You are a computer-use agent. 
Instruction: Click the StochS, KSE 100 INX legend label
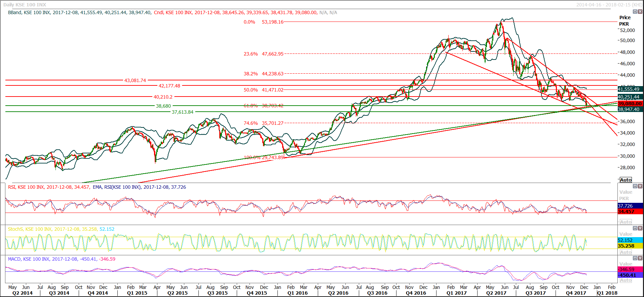pos(61,229)
